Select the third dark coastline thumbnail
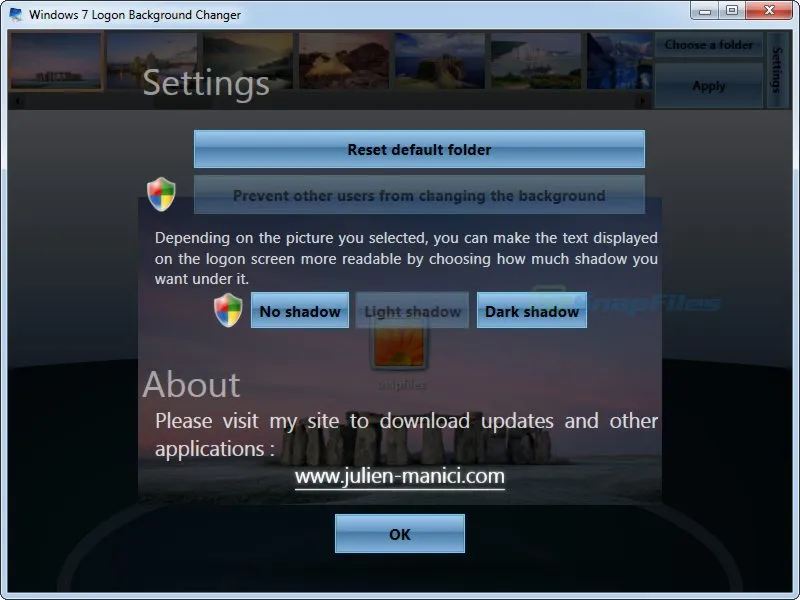This screenshot has height=600, width=800. click(x=248, y=61)
